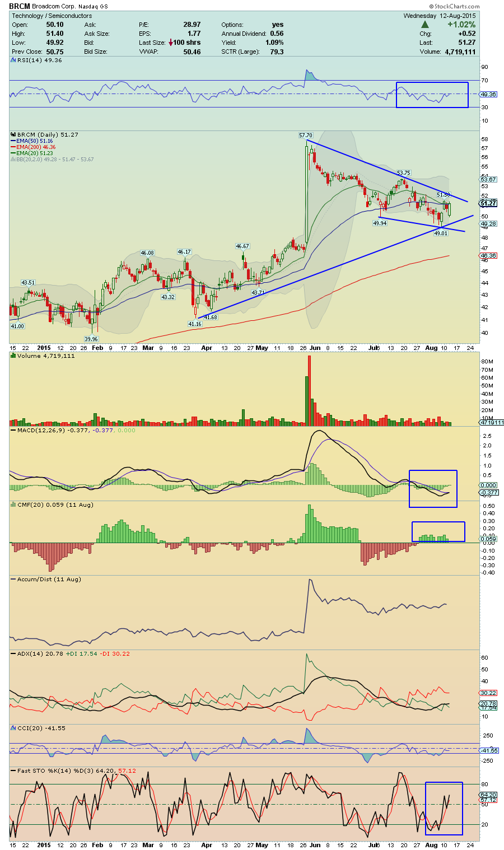Click the High value 51.40

click(54, 34)
